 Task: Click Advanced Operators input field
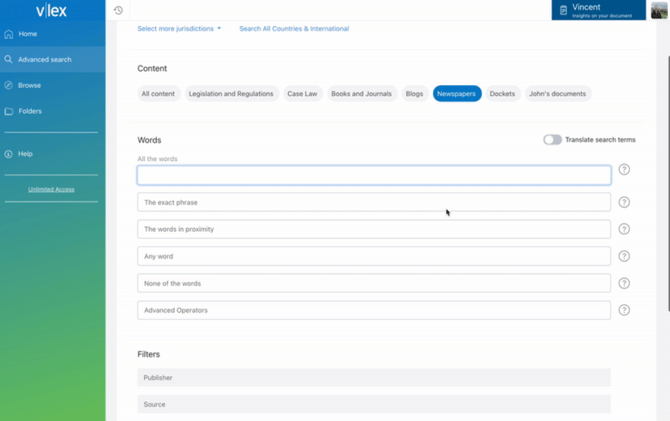tap(374, 310)
